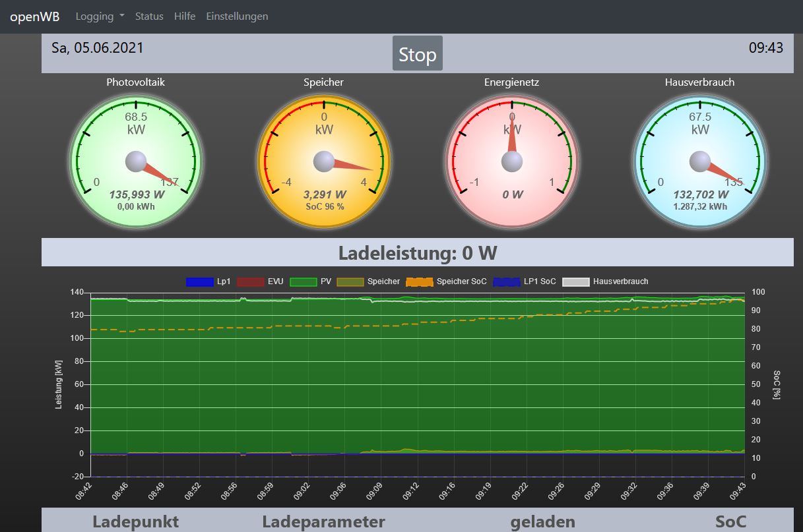Hide Speicher SoC dashed line
This screenshot has width=803, height=532.
tap(447, 281)
